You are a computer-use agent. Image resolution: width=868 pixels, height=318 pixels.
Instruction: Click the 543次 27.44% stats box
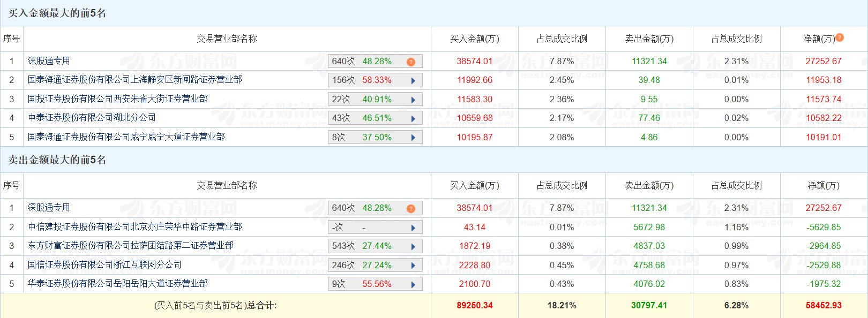(375, 246)
